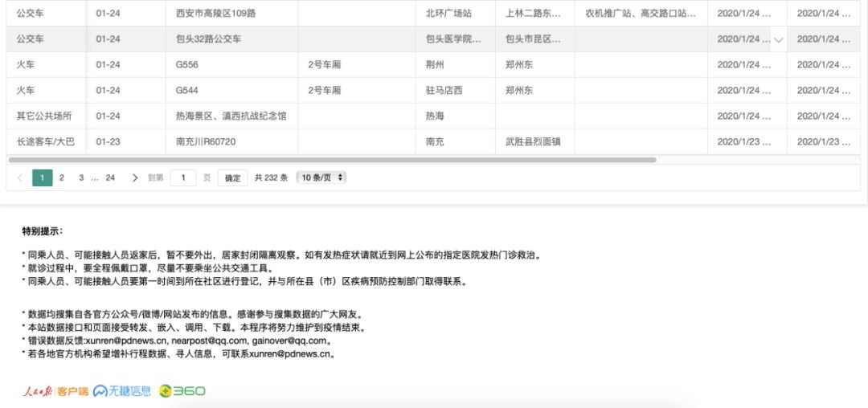This screenshot has width=868, height=408.
Task: Jump to last page 24
Action: (110, 177)
